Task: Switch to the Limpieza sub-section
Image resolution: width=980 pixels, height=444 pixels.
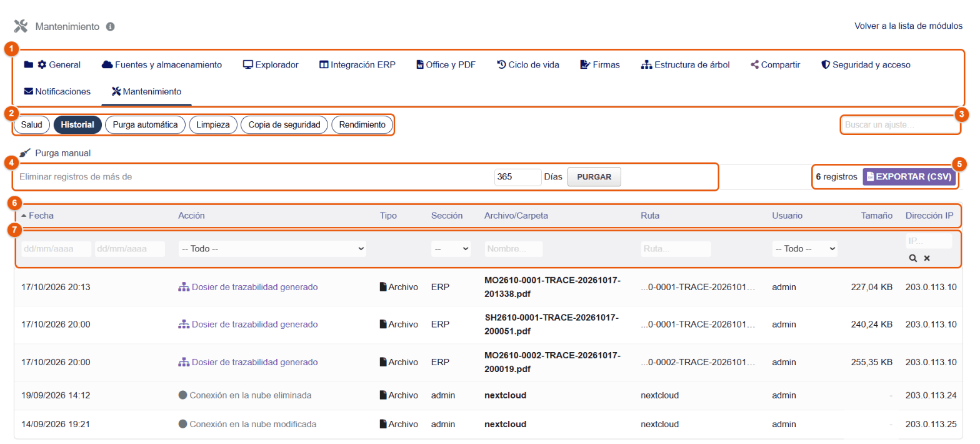Action: 213,125
